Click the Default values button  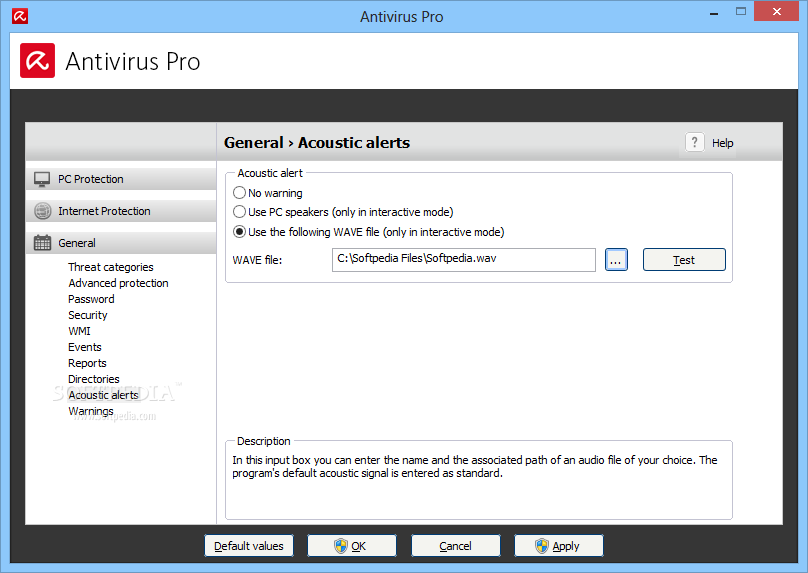click(249, 546)
